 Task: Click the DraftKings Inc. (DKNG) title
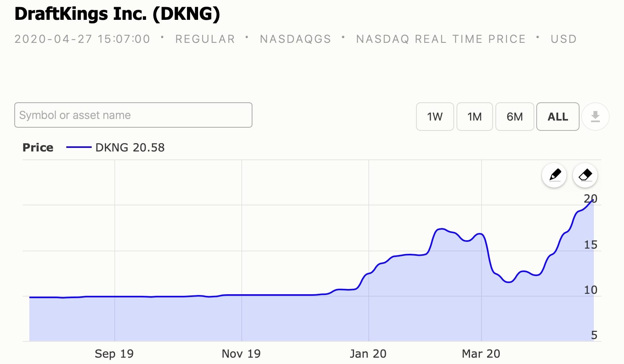click(x=117, y=14)
